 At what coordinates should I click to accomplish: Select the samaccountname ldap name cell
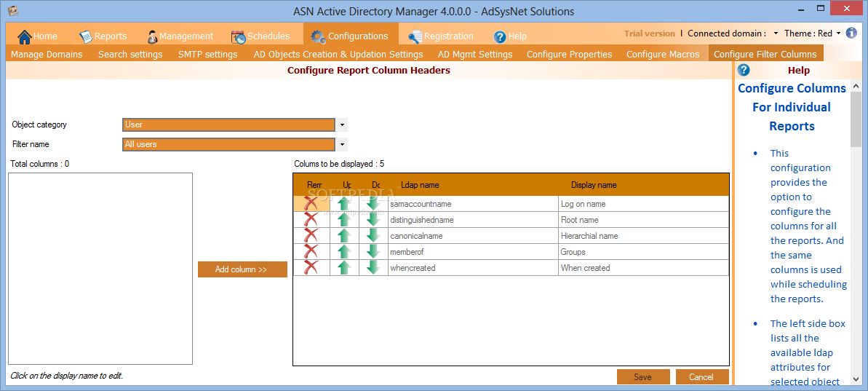(474, 204)
